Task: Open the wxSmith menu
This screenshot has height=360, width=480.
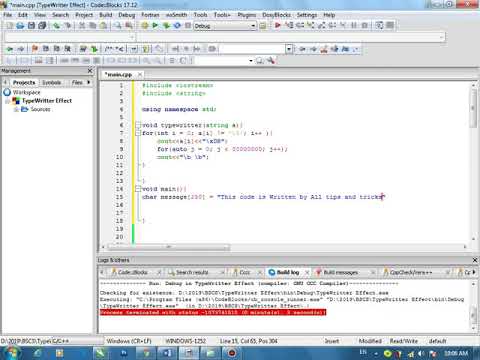Action: (x=176, y=15)
